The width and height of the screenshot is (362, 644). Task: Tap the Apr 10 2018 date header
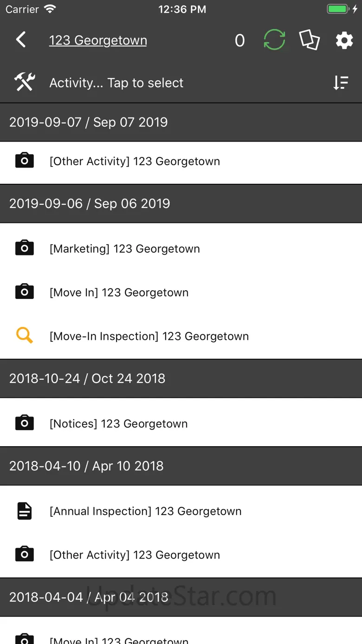pyautogui.click(x=86, y=466)
